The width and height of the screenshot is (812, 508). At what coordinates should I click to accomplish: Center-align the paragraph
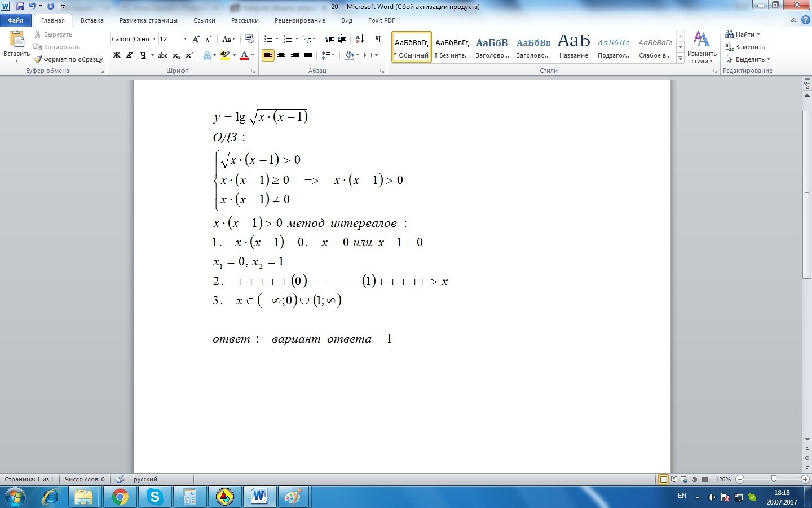[281, 55]
